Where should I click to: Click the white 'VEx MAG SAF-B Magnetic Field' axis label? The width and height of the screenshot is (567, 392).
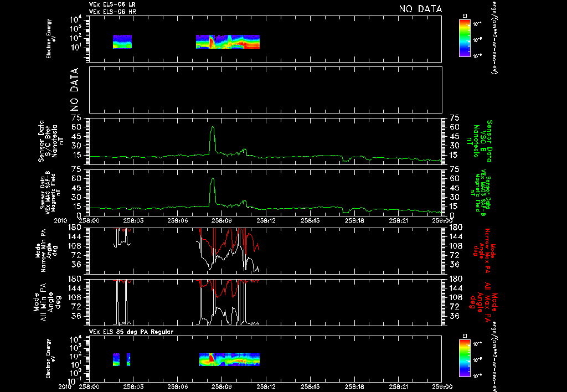coord(50,192)
